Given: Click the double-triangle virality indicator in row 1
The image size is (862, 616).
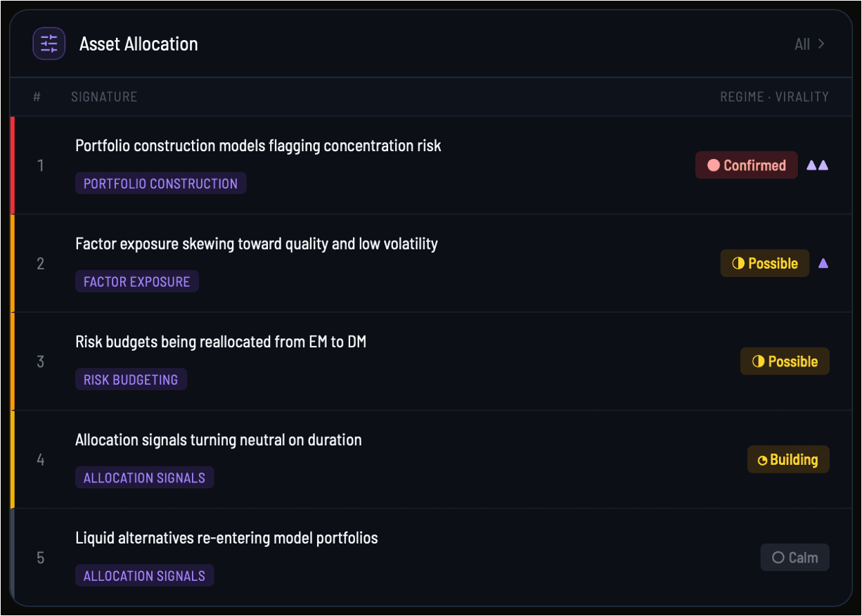Looking at the screenshot, I should point(817,165).
